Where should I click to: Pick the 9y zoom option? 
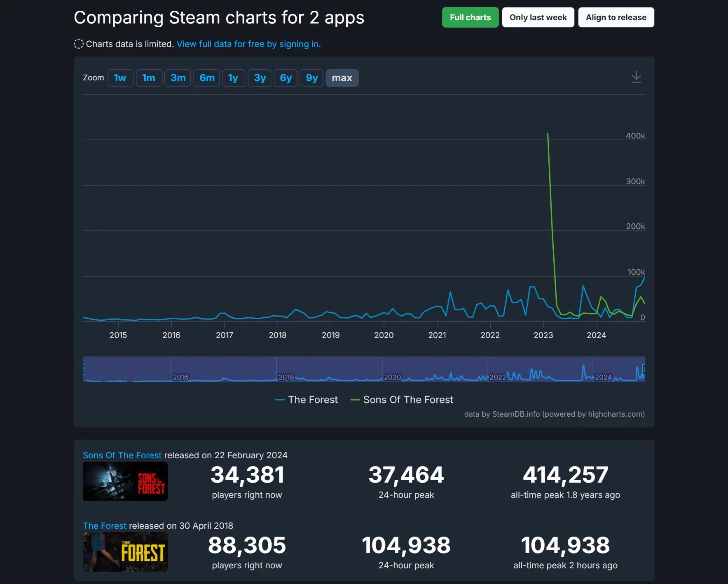[x=311, y=78]
